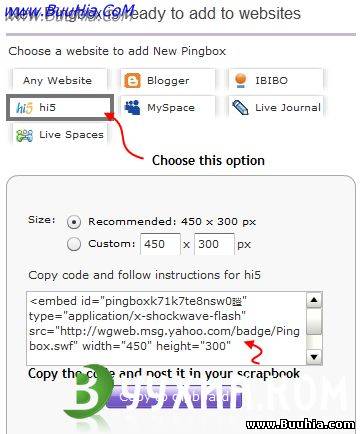Click inside the embed code text area
Image resolution: width=360 pixels, height=434 pixels.
166,328
